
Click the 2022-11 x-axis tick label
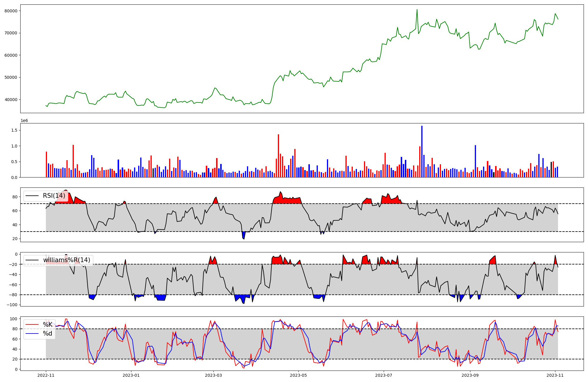pos(46,375)
